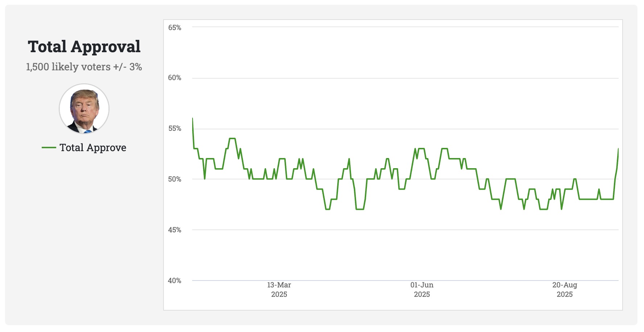Image resolution: width=644 pixels, height=332 pixels.
Task: Click the 55% y-axis label
Action: pyautogui.click(x=174, y=128)
